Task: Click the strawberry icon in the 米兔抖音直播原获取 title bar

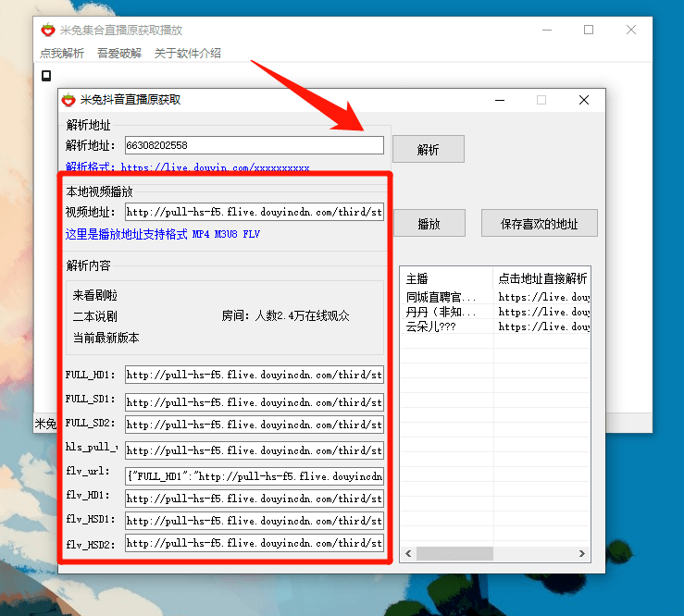Action: click(x=68, y=100)
